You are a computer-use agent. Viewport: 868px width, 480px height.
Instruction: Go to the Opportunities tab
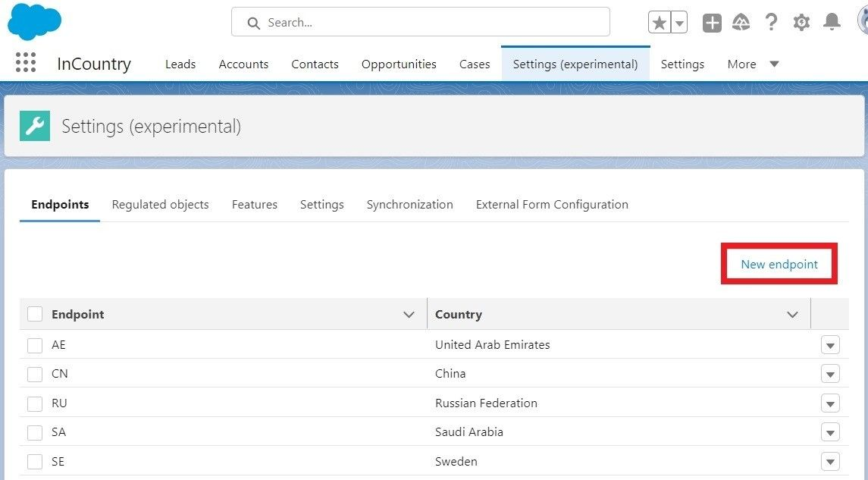click(398, 64)
